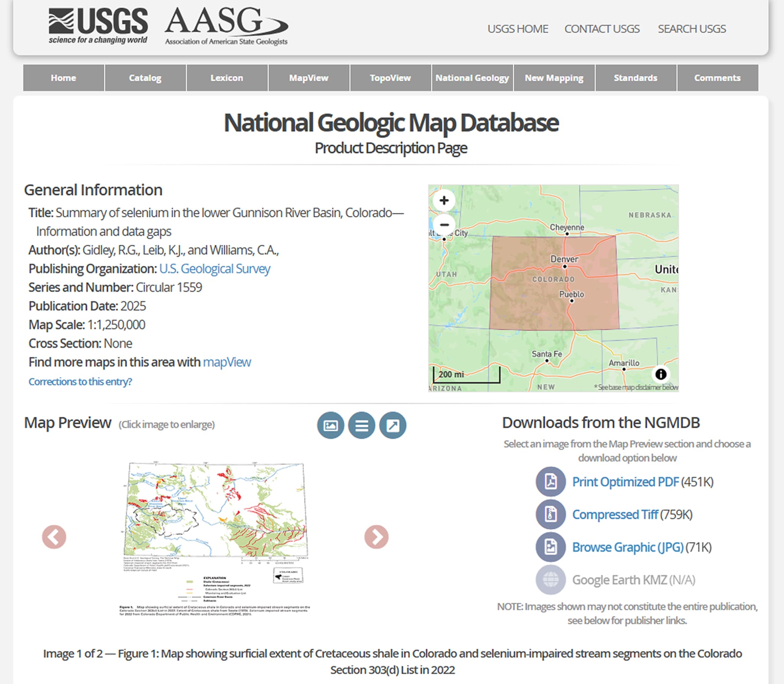Switch to list view in Map Preview
The image size is (784, 684).
(361, 425)
